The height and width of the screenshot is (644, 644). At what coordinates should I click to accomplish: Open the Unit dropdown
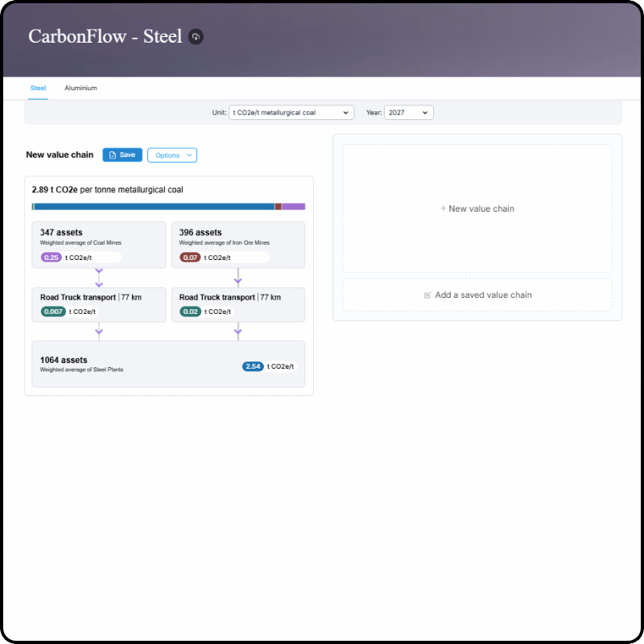[291, 113]
